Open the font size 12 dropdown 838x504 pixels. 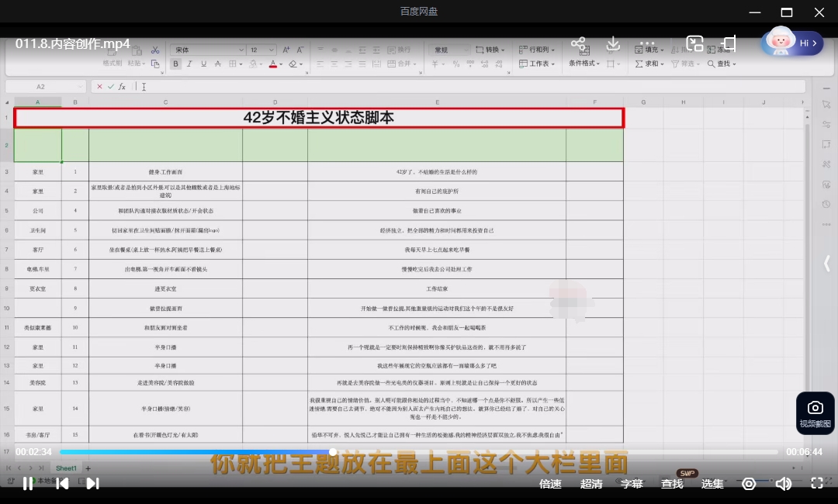262,50
